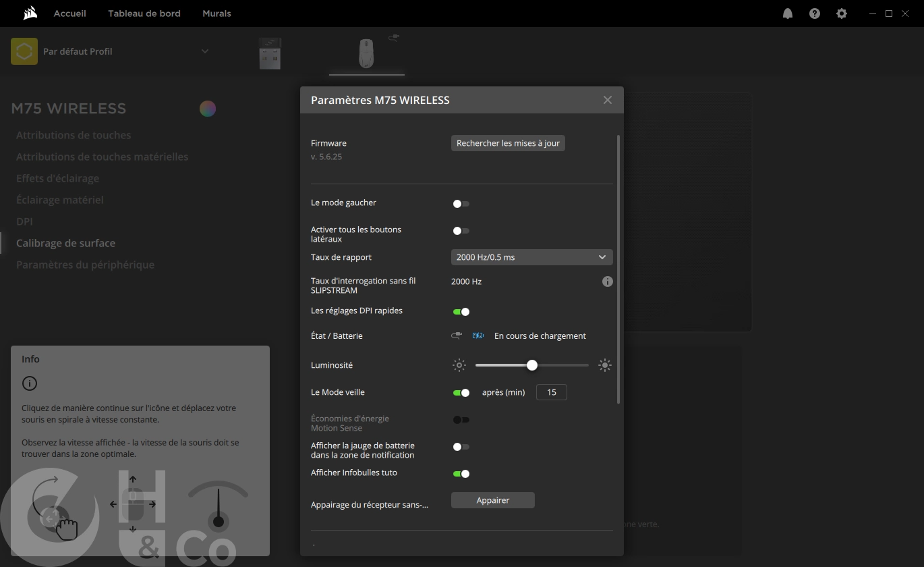Adjust the Luminosité slider handle

pyautogui.click(x=532, y=365)
